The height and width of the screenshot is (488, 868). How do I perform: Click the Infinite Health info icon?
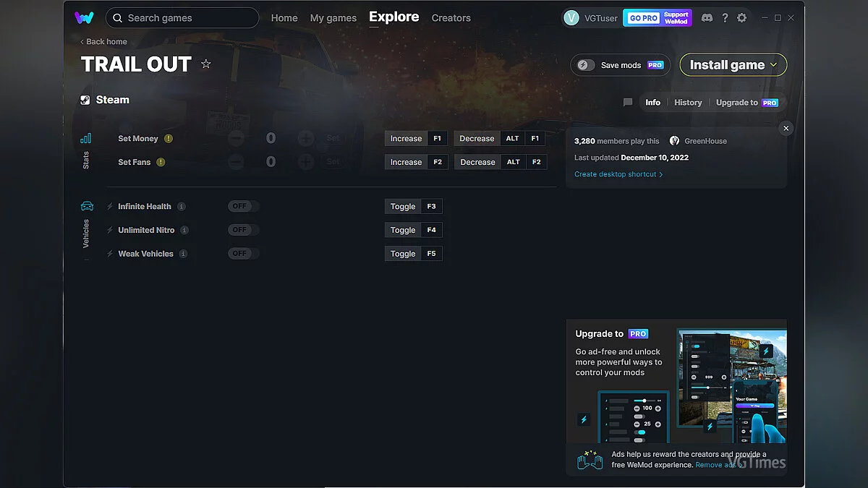tap(182, 207)
